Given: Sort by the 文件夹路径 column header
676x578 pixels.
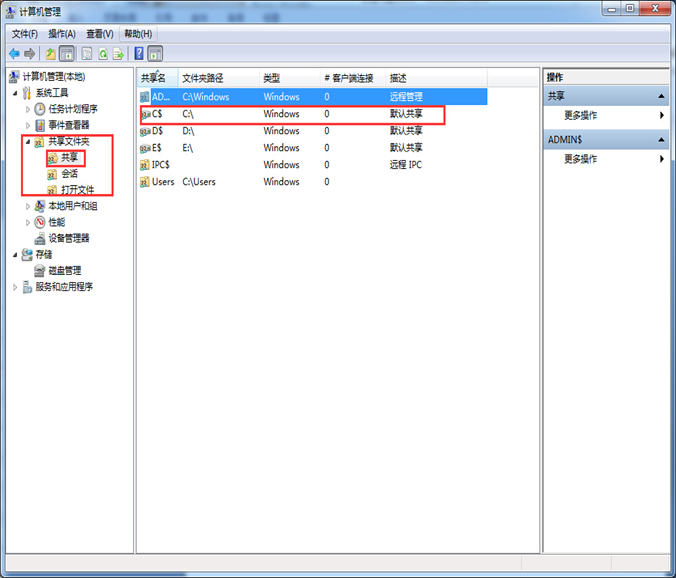Looking at the screenshot, I should point(202,78).
